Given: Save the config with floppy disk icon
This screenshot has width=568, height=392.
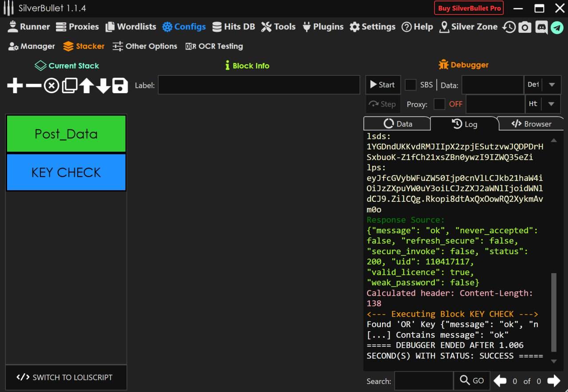Looking at the screenshot, I should tap(120, 86).
